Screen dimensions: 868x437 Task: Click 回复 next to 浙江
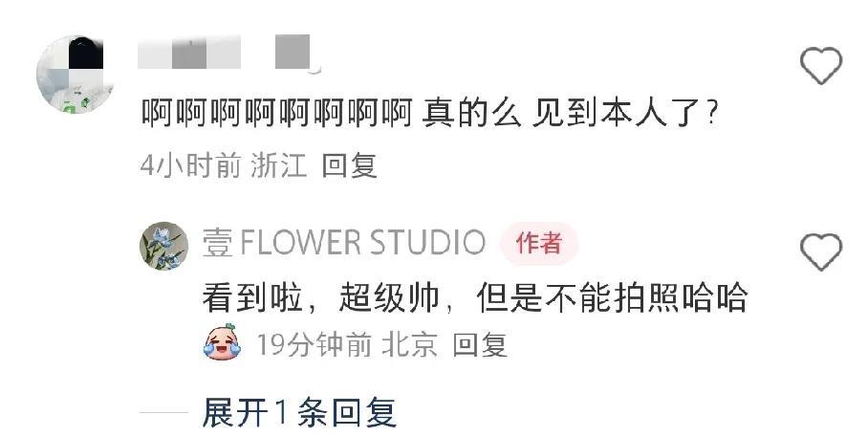pos(350,165)
